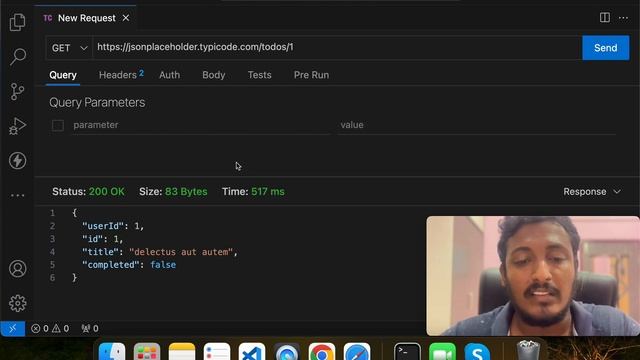Open Safari from the dock

357,352
